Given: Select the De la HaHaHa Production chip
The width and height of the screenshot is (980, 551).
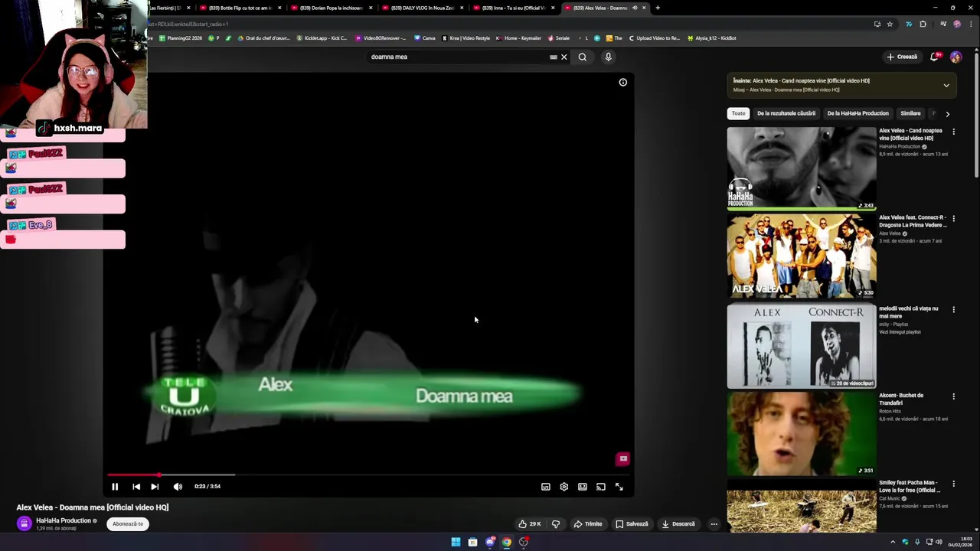Looking at the screenshot, I should [857, 113].
